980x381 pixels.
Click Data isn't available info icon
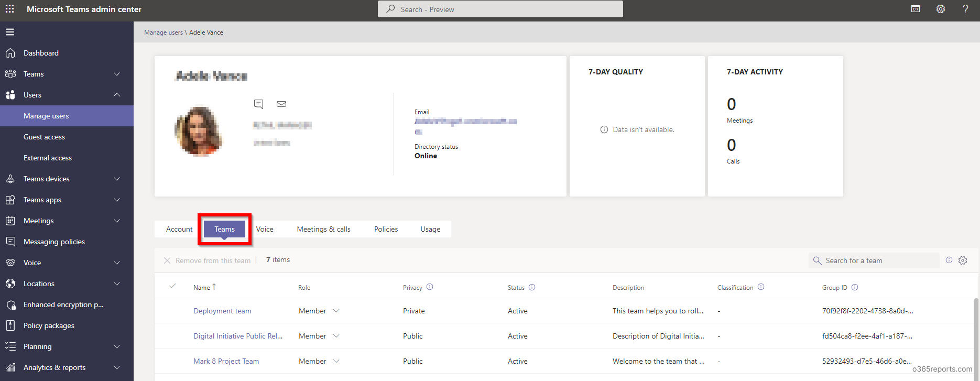[x=604, y=129]
